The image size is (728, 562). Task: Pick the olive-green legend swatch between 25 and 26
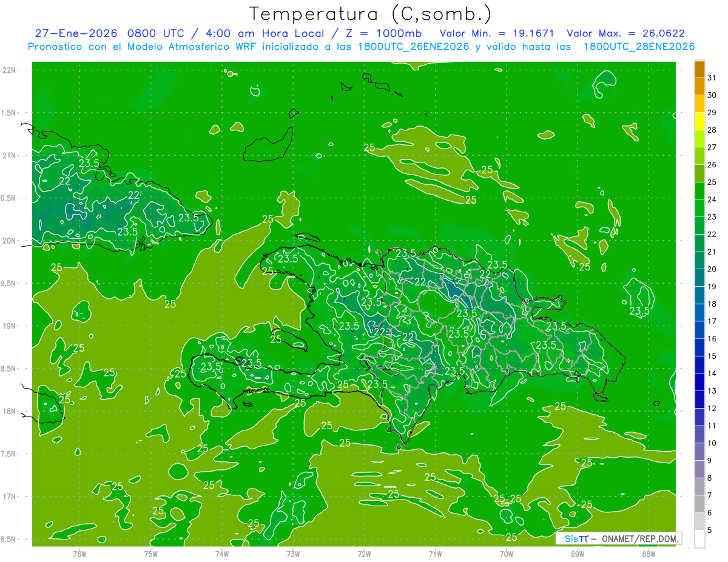coord(699,173)
